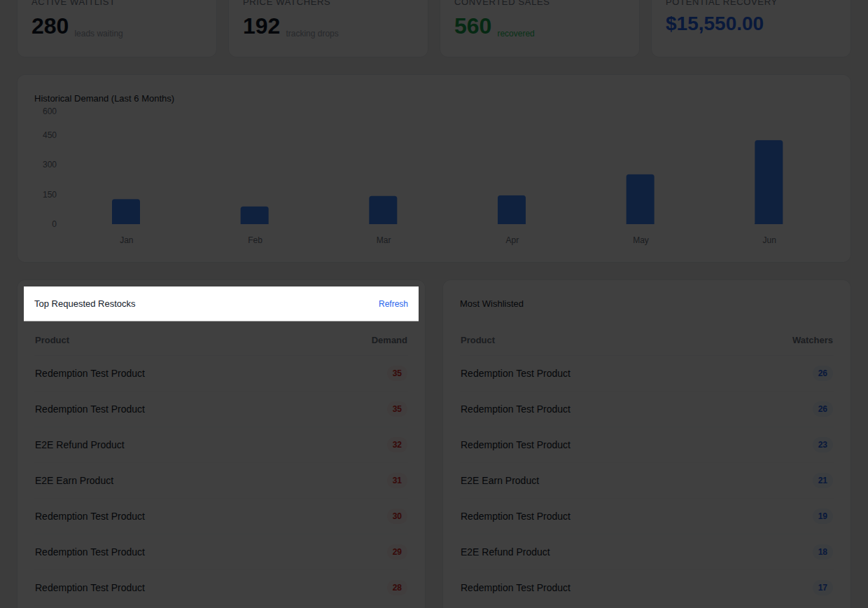Click the Price Watchers 192 figure

[x=262, y=27]
